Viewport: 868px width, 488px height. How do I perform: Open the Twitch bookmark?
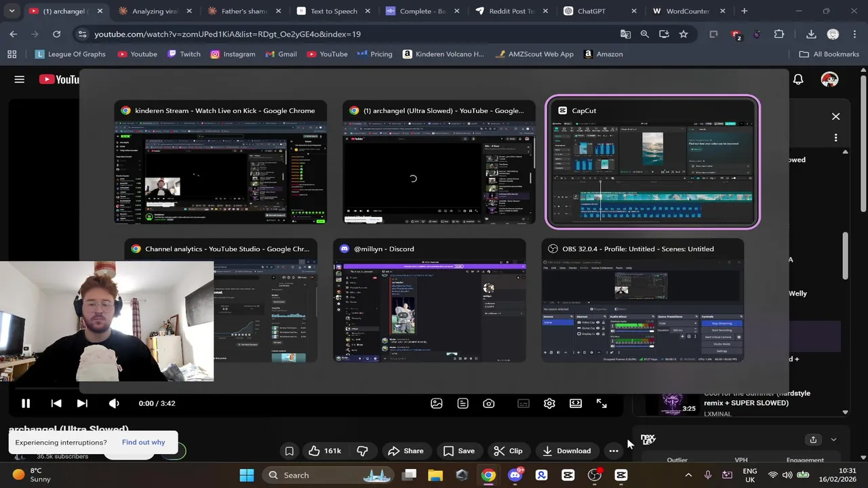[184, 54]
